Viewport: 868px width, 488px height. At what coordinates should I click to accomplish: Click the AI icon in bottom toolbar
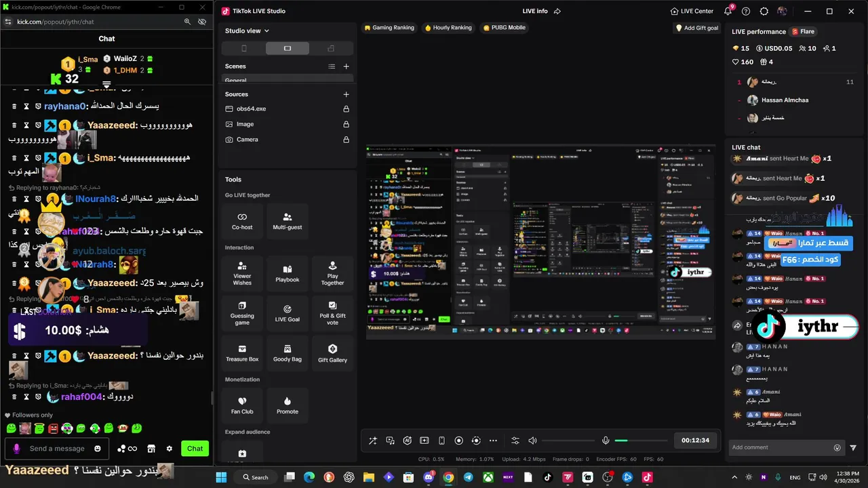408,441
